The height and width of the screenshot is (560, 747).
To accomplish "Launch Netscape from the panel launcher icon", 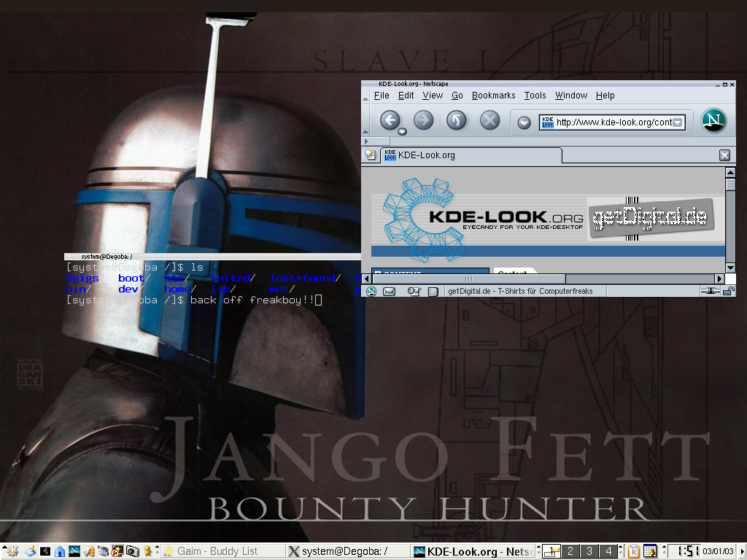I will coord(74,551).
